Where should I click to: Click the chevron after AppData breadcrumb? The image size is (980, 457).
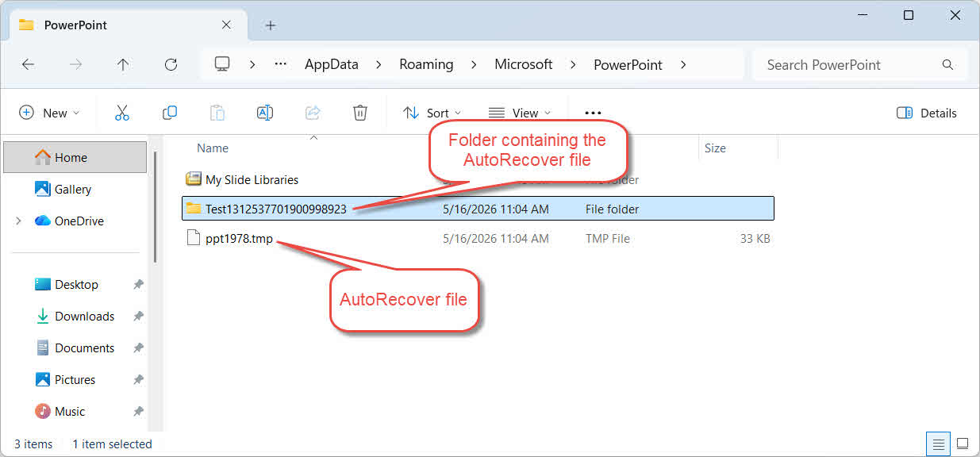(379, 65)
